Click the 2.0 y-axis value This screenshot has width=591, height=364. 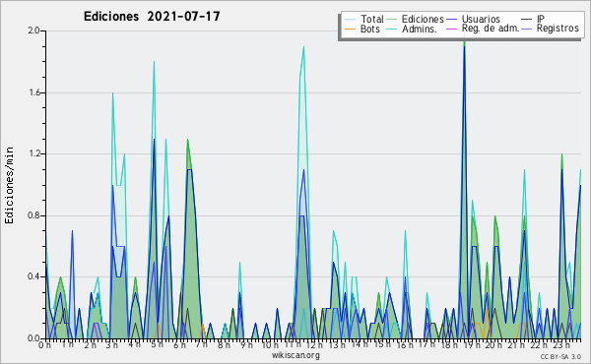33,30
